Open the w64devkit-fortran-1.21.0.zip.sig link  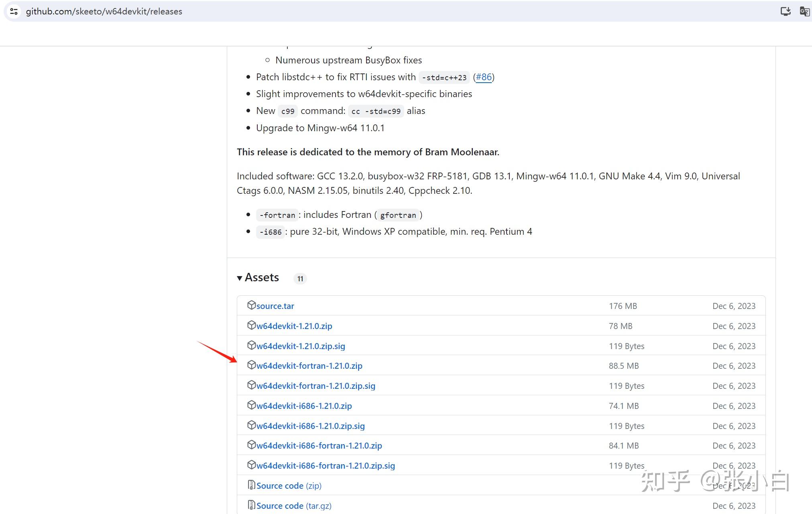(x=316, y=386)
